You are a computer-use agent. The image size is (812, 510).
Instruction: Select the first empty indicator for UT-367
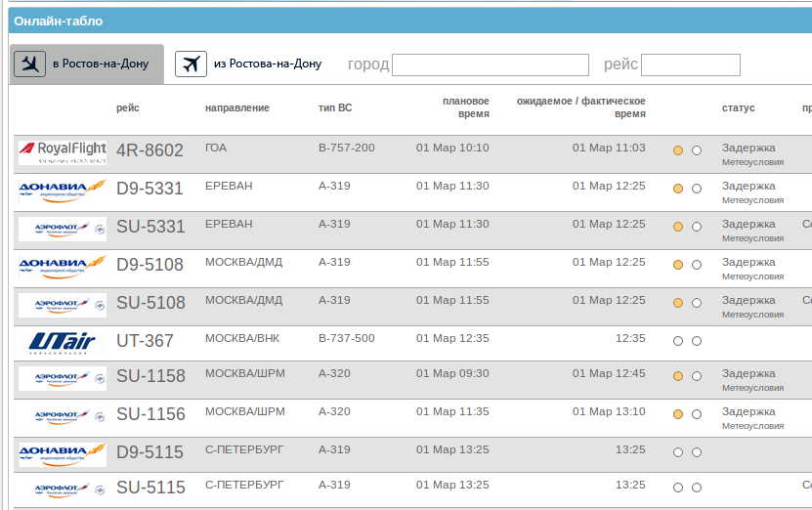coord(678,341)
